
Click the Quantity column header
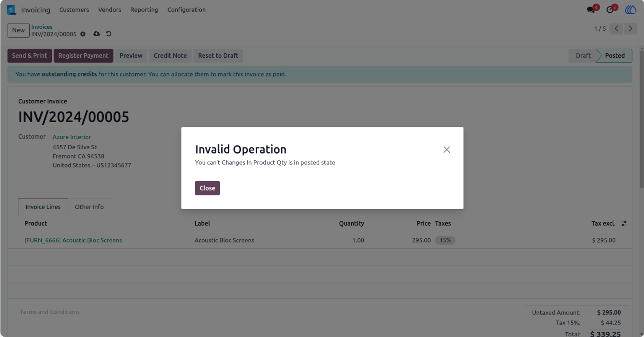(352, 223)
